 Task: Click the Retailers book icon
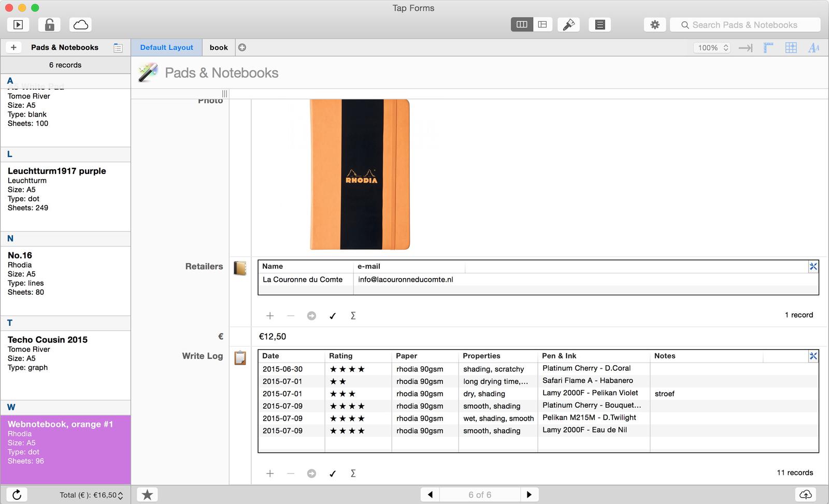[240, 268]
